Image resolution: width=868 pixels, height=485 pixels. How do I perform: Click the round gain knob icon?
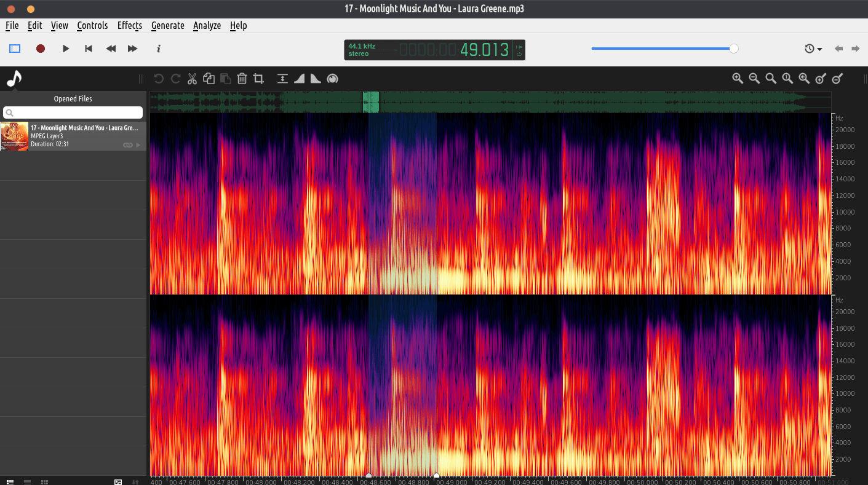coord(332,79)
